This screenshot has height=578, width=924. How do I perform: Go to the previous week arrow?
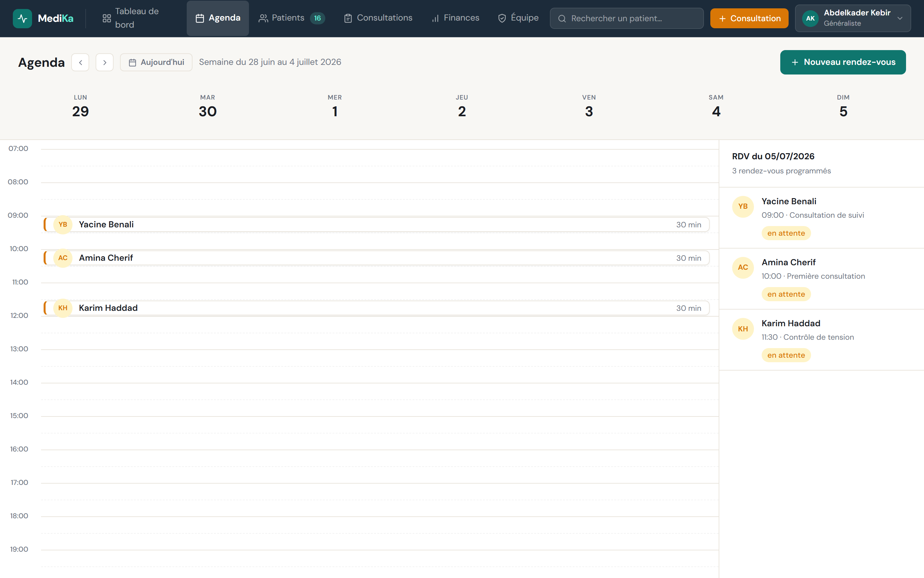point(80,62)
